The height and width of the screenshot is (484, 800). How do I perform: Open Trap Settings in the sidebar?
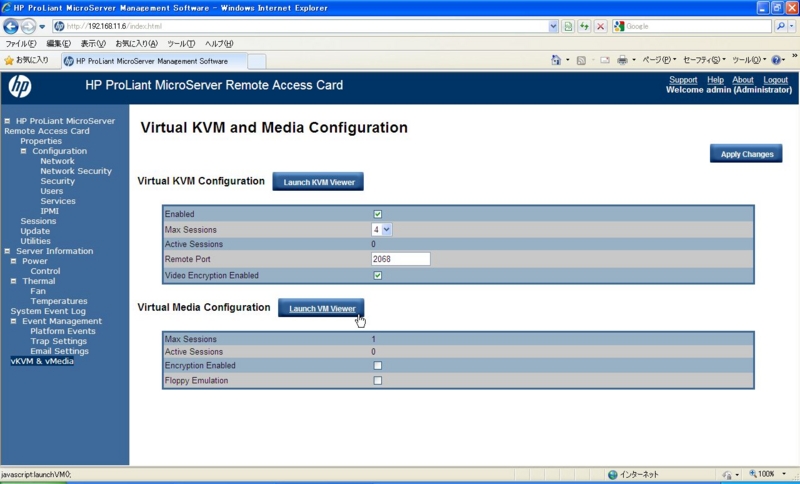[59, 341]
